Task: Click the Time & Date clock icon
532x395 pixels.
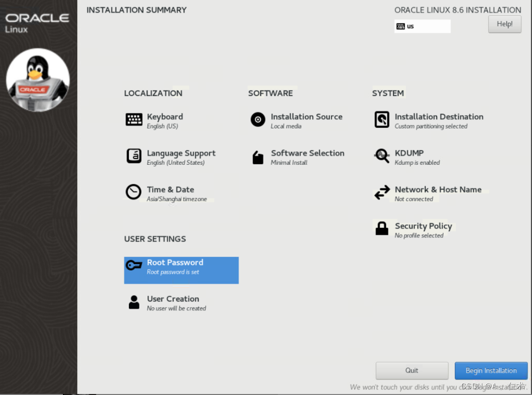Action: pos(133,192)
